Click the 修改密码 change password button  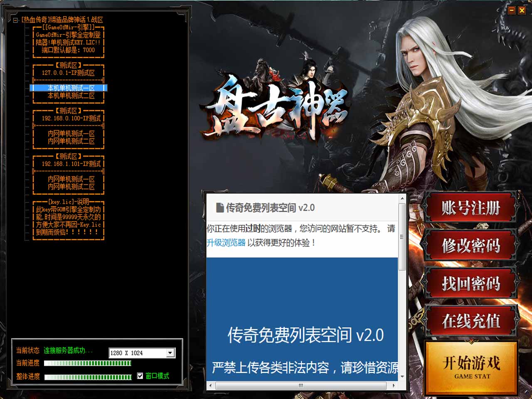tap(470, 246)
